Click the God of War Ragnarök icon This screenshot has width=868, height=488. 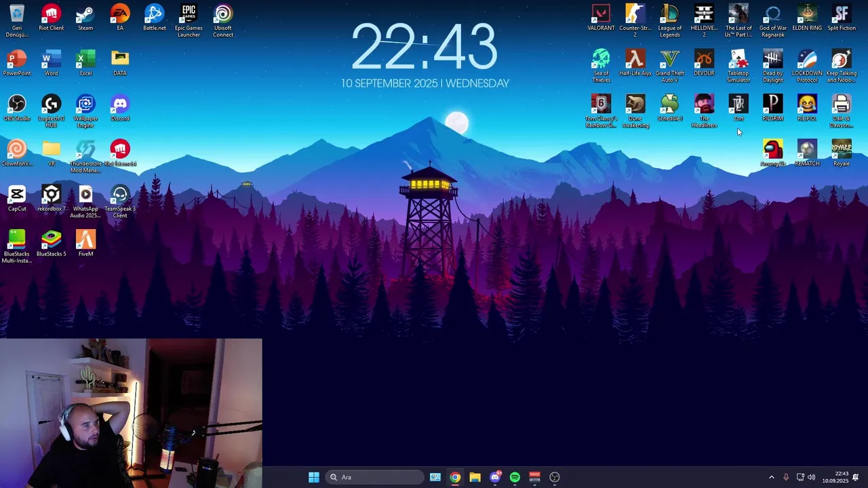click(772, 21)
